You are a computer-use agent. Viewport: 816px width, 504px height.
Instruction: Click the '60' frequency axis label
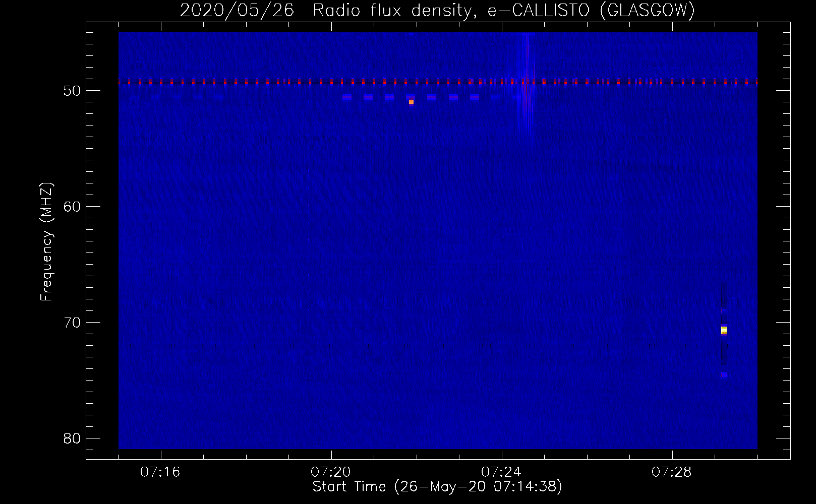pos(73,207)
